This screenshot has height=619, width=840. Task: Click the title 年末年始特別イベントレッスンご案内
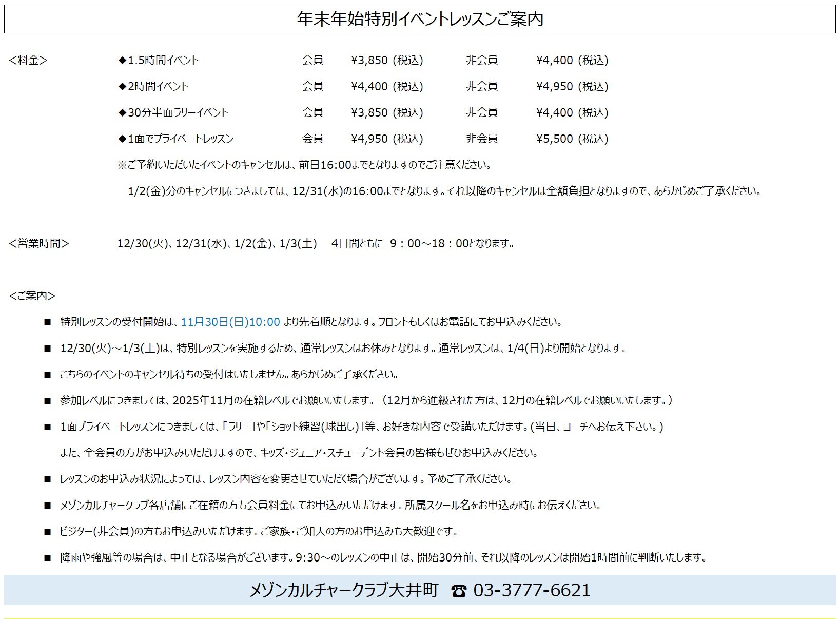[x=420, y=19]
